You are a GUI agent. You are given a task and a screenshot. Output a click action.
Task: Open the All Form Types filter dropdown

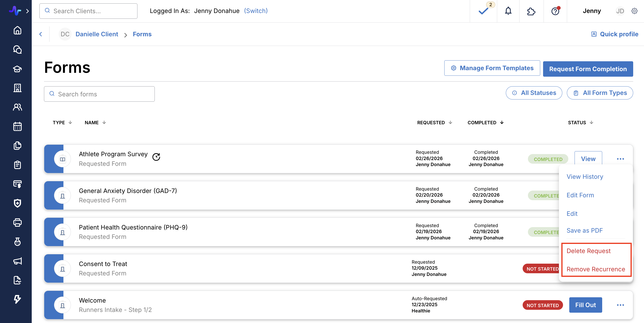pyautogui.click(x=600, y=93)
